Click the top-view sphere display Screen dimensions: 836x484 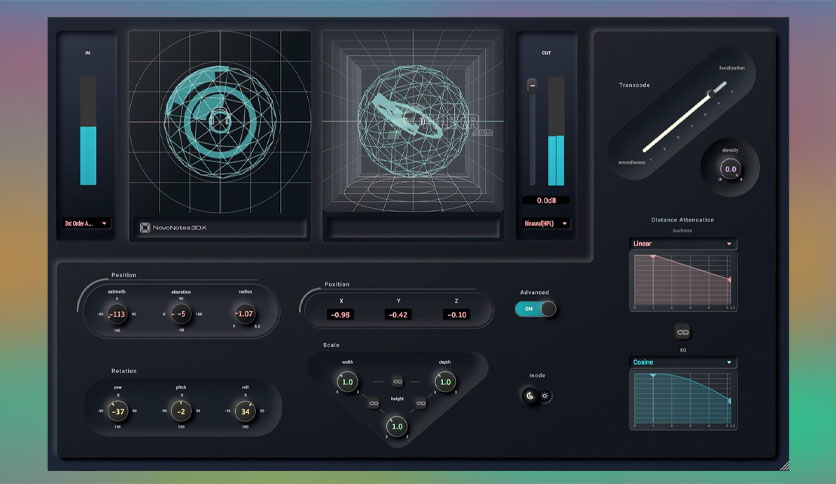point(220,122)
